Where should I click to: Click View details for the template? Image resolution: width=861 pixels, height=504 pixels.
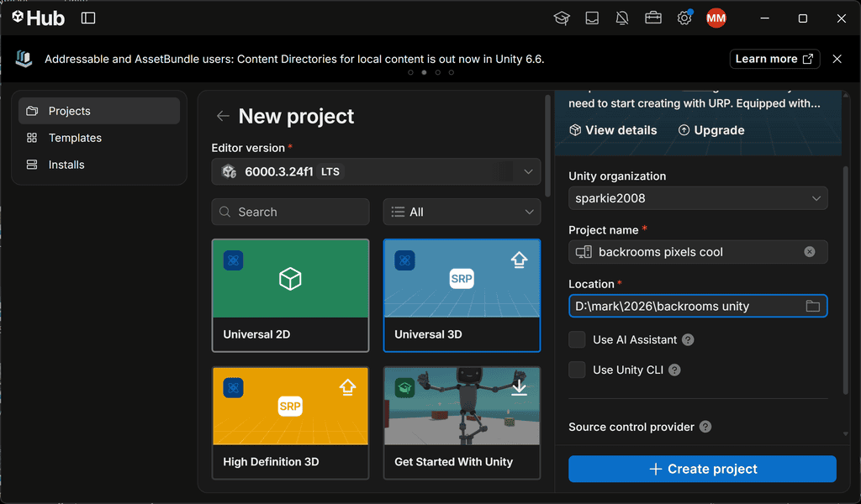[x=613, y=130]
